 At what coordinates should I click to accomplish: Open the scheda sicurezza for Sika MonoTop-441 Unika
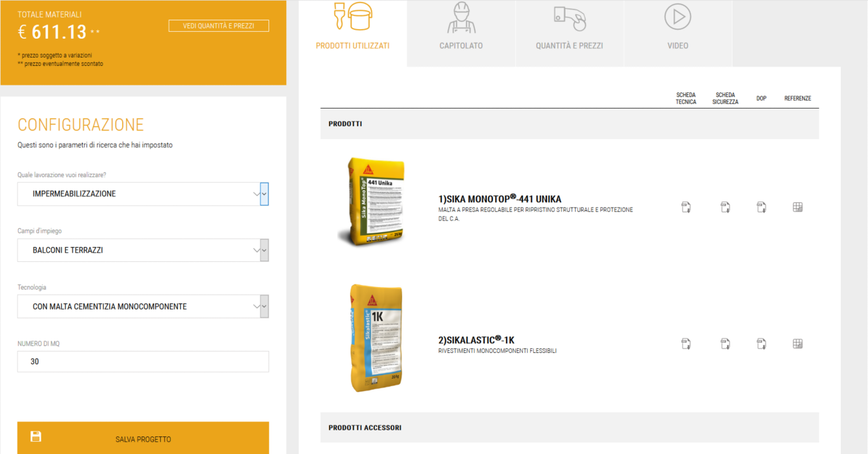(x=725, y=207)
